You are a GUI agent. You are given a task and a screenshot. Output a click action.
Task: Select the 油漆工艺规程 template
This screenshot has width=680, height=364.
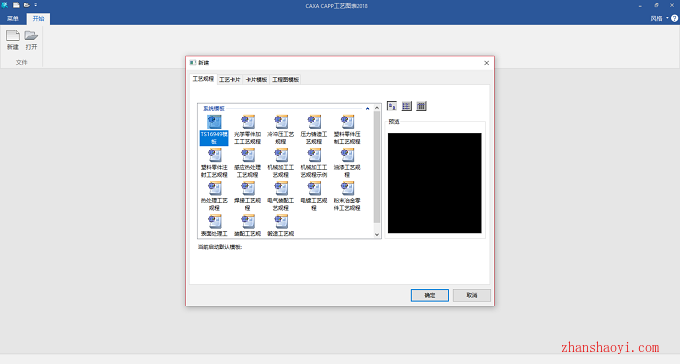pyautogui.click(x=347, y=163)
